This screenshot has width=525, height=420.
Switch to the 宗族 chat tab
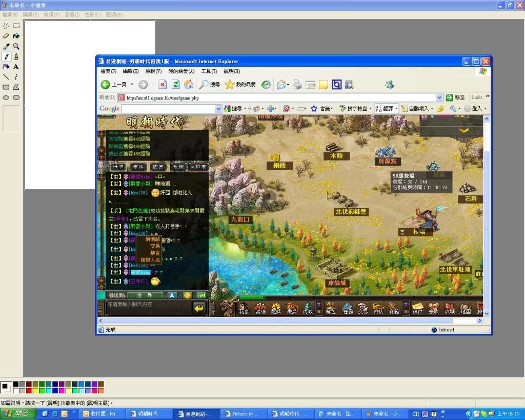pyautogui.click(x=138, y=167)
